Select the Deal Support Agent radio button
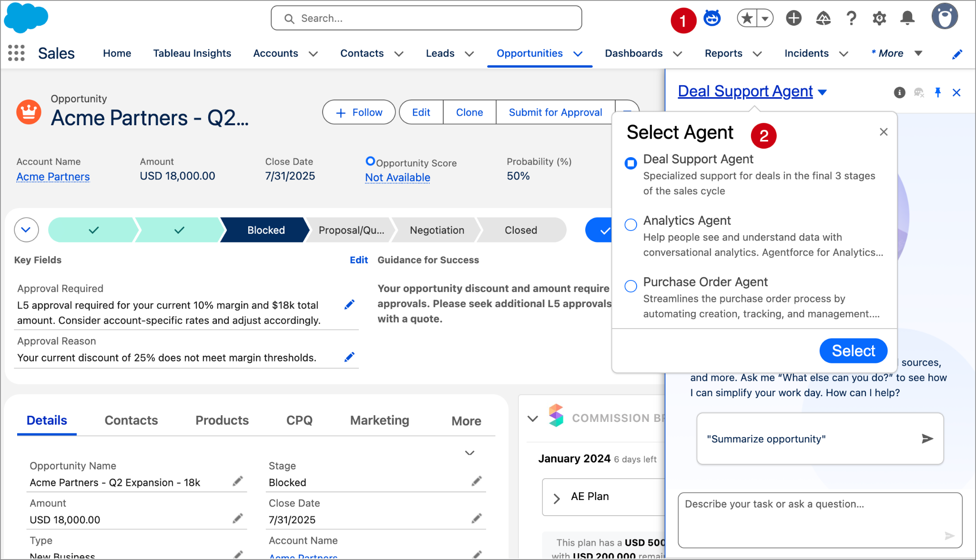The height and width of the screenshot is (560, 976). pos(630,163)
